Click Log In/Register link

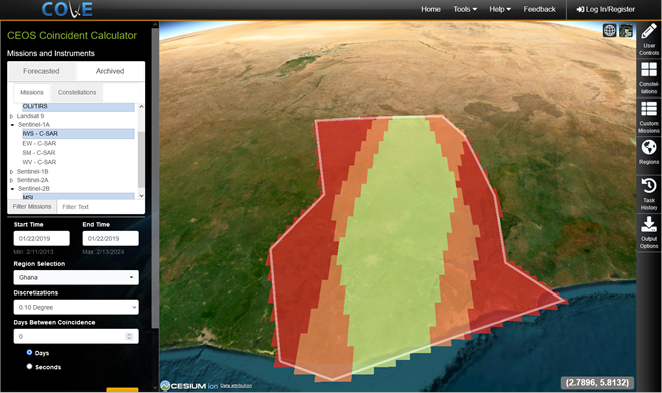605,9
